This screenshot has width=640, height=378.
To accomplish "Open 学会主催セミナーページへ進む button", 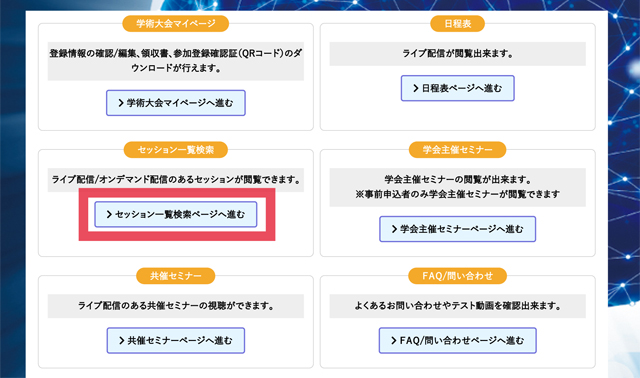I will 458,229.
